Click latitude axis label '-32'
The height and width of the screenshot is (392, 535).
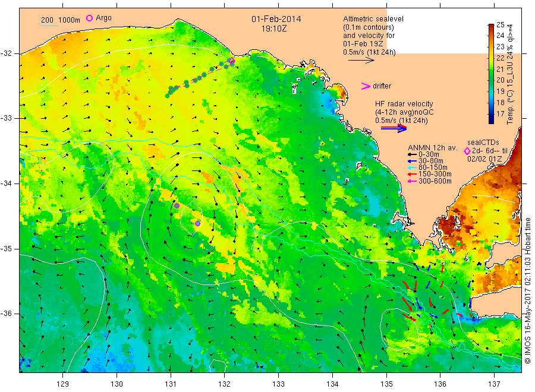click(x=6, y=53)
